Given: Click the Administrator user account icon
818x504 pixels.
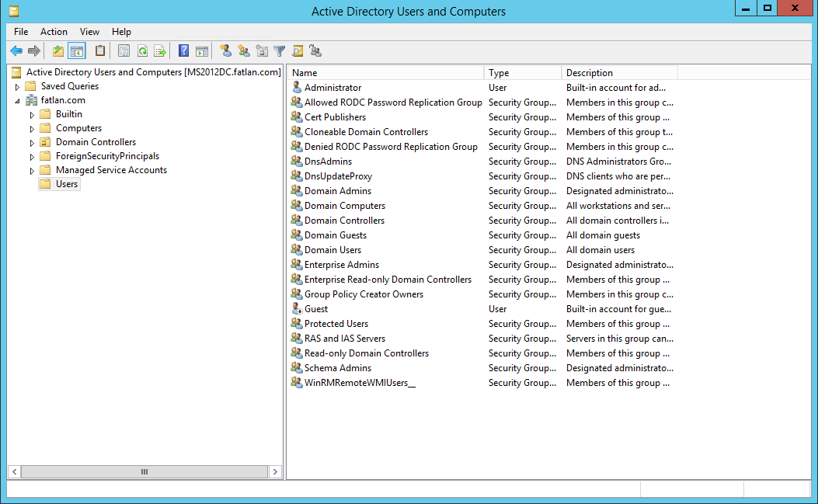Looking at the screenshot, I should click(297, 88).
